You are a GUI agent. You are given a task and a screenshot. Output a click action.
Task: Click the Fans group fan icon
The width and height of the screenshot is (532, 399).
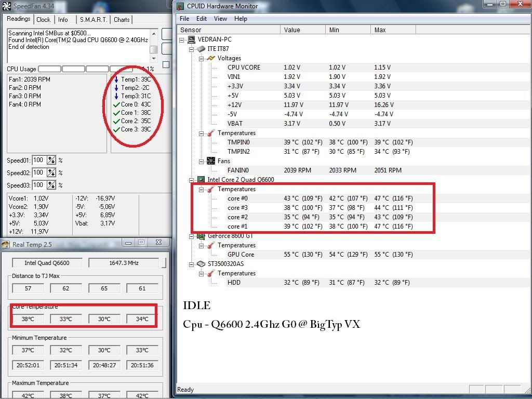[211, 161]
